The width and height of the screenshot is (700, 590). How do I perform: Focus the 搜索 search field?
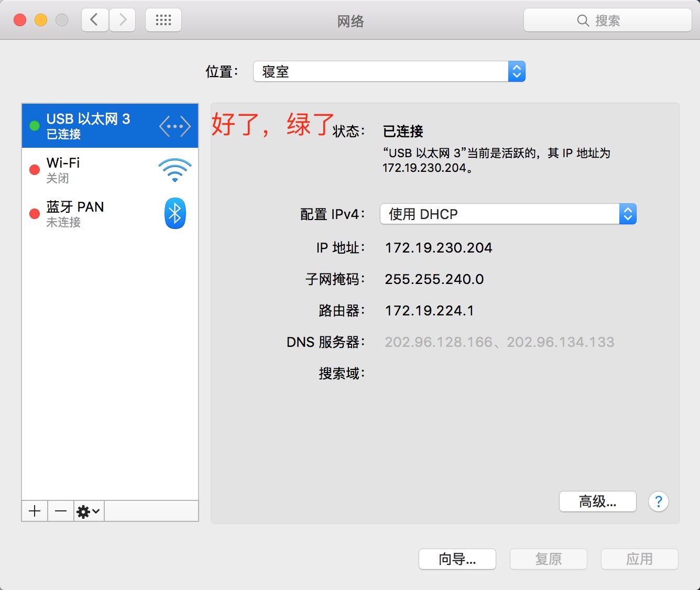click(608, 20)
